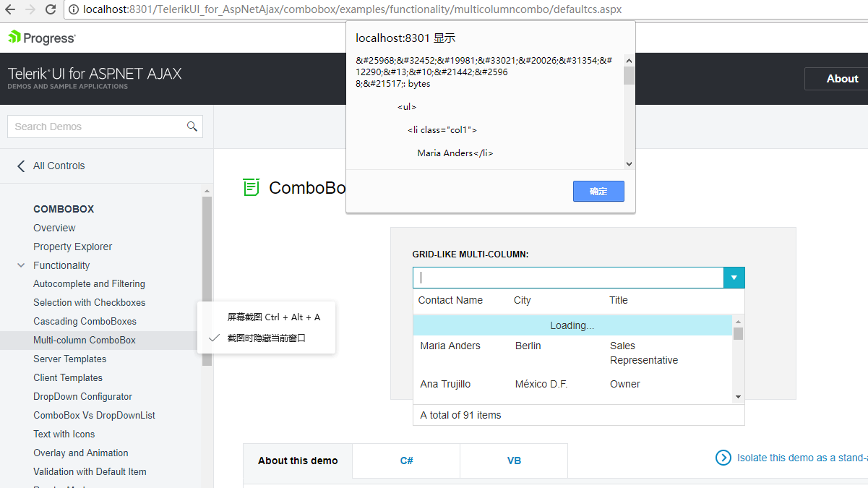Open the Overview demo link
Screen dimensions: 868x488
click(x=54, y=228)
